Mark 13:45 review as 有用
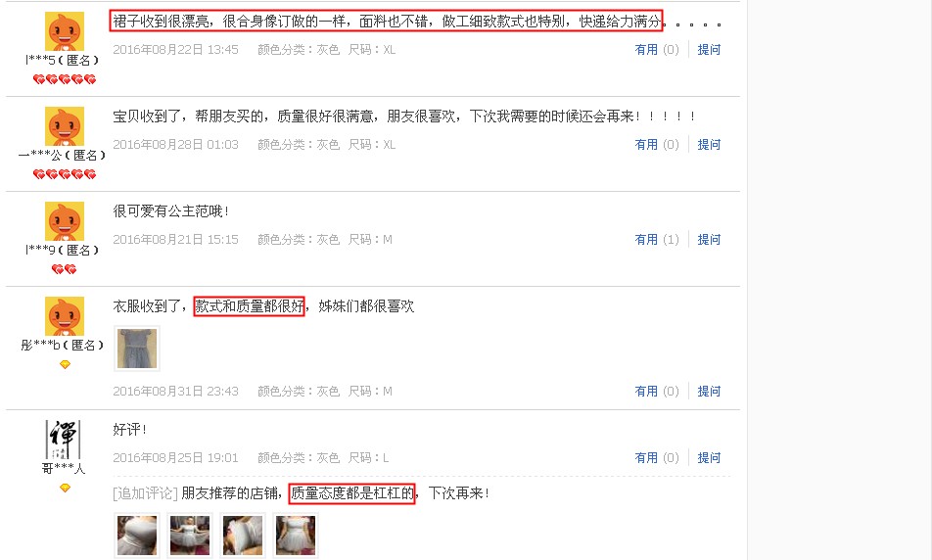The width and height of the screenshot is (932, 560). (646, 49)
